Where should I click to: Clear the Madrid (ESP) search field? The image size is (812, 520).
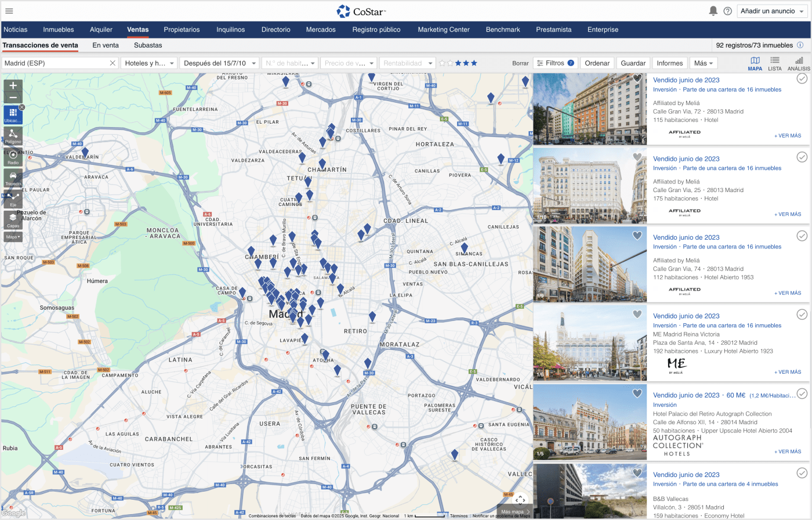[x=113, y=63]
